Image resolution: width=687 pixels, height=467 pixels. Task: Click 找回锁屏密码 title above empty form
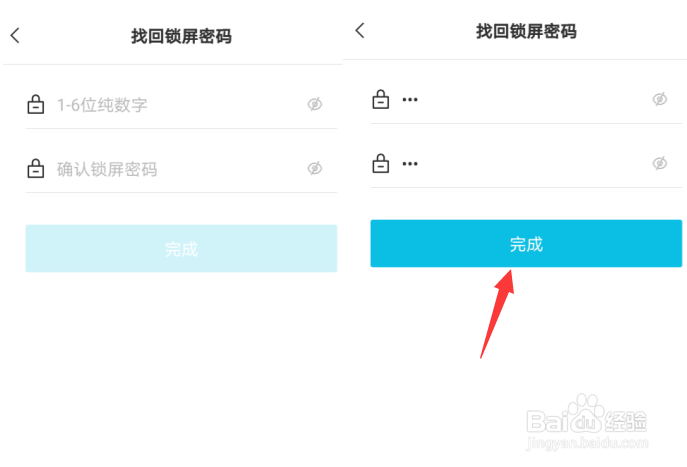pos(181,36)
